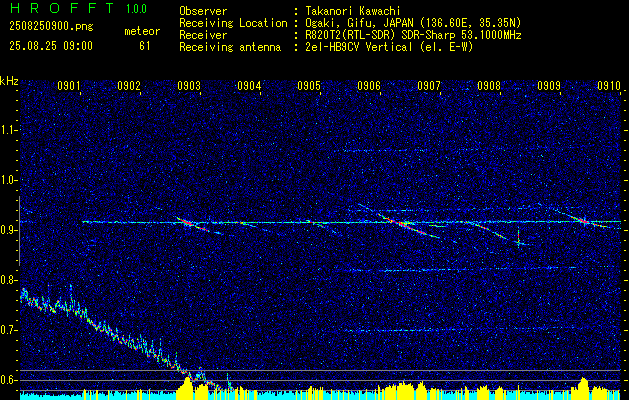This screenshot has width=629, height=400.
Task: Select the filename 2508250900.png
Action: point(51,27)
